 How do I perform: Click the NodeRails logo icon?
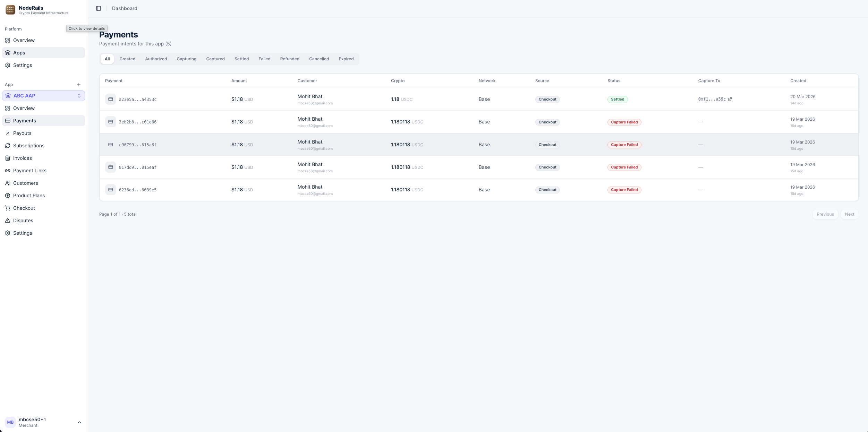[x=10, y=10]
